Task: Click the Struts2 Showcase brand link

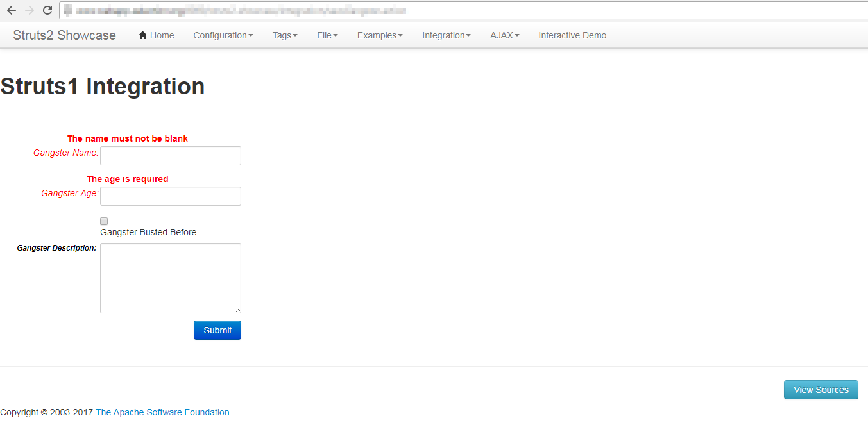Action: [x=64, y=35]
